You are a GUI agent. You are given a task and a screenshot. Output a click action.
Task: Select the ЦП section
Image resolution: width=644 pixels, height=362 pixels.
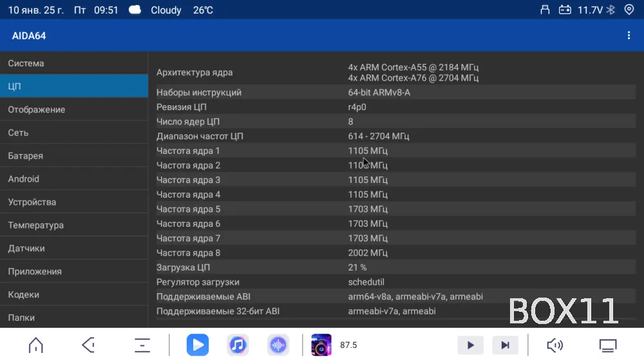click(74, 86)
